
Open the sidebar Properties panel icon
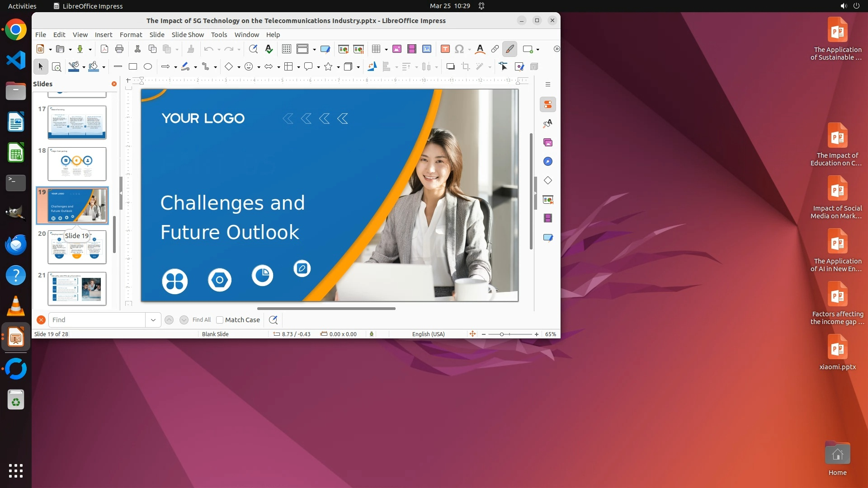tap(548, 105)
